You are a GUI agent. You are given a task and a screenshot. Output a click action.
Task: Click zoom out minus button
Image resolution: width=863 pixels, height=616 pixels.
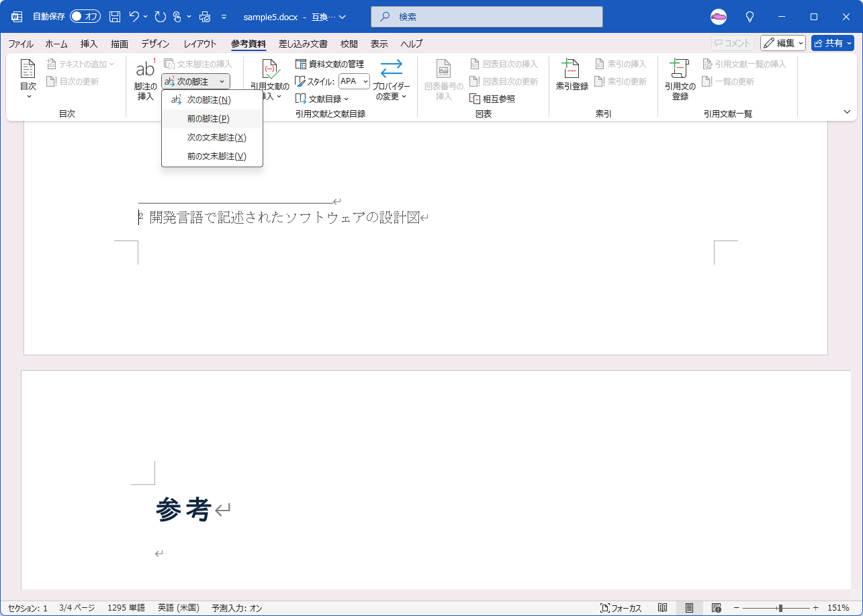pyautogui.click(x=737, y=608)
